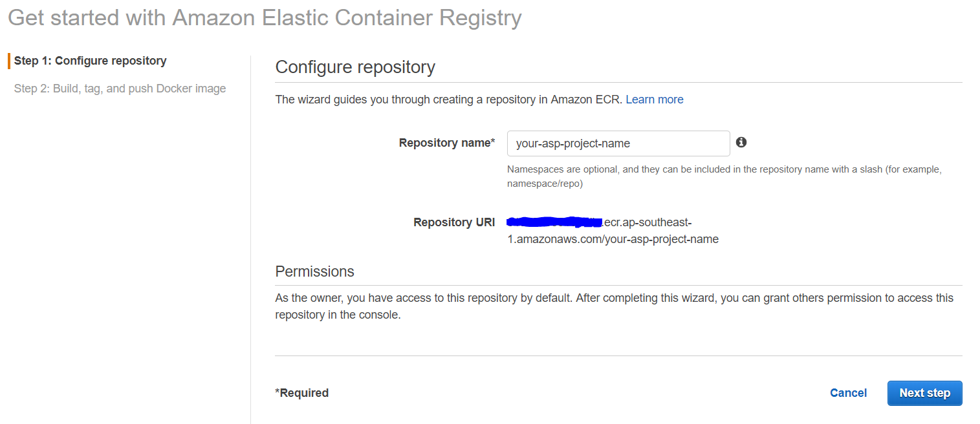Screen dimensions: 980x424
Task: Click the Repository name field label
Action: pos(446,143)
